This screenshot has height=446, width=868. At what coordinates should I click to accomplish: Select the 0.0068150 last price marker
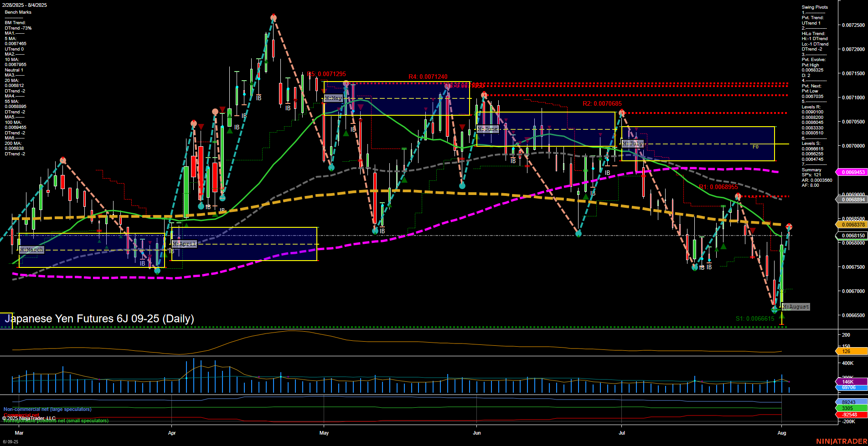click(x=852, y=236)
